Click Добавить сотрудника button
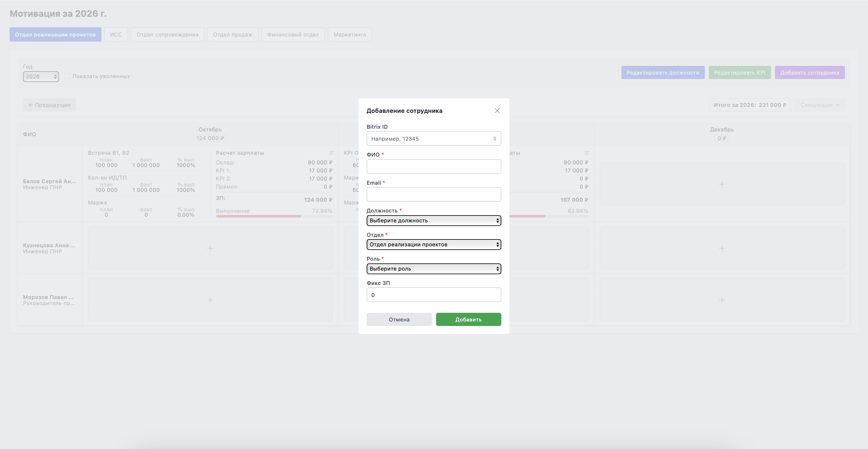 pos(810,72)
